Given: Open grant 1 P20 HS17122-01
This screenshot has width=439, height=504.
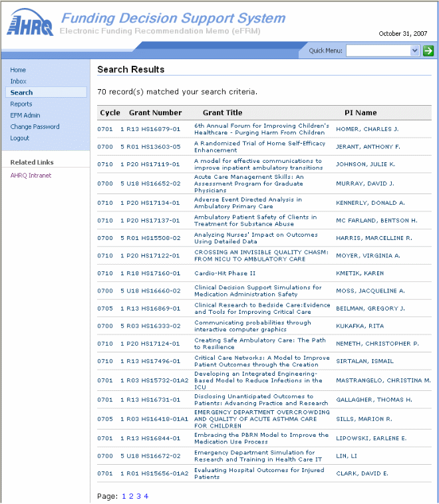Looking at the screenshot, I should click(150, 256).
